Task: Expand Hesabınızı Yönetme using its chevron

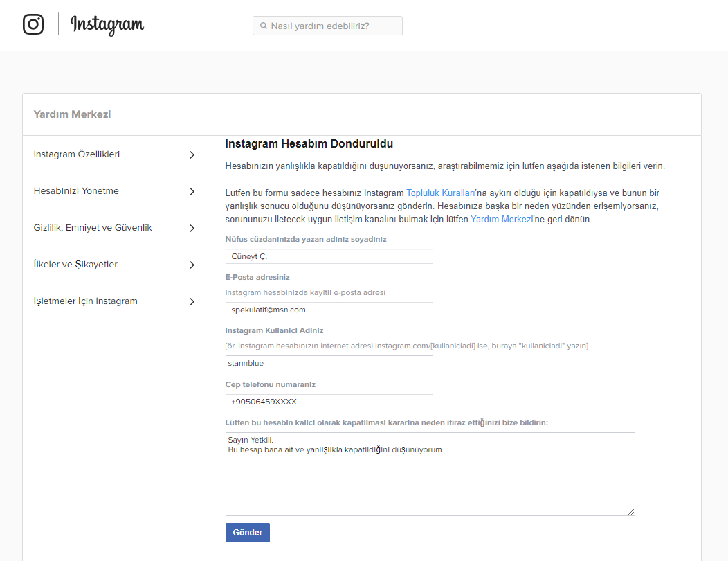Action: coord(192,192)
